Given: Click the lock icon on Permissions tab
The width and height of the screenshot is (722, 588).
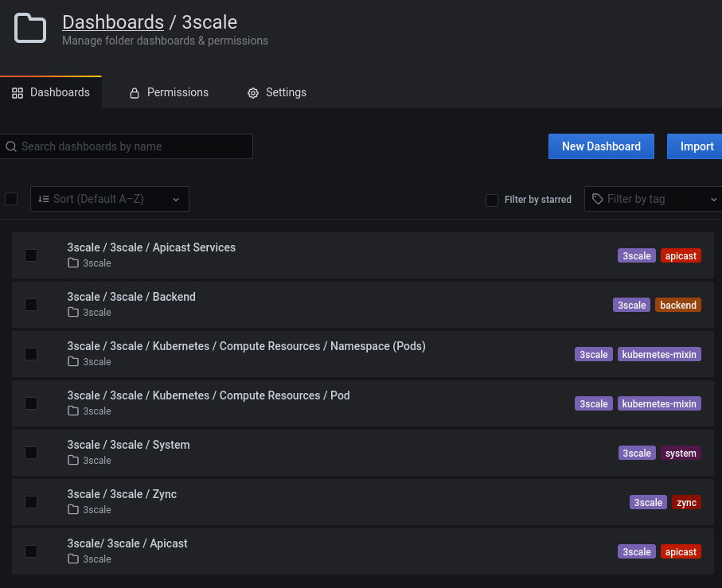Looking at the screenshot, I should [135, 93].
